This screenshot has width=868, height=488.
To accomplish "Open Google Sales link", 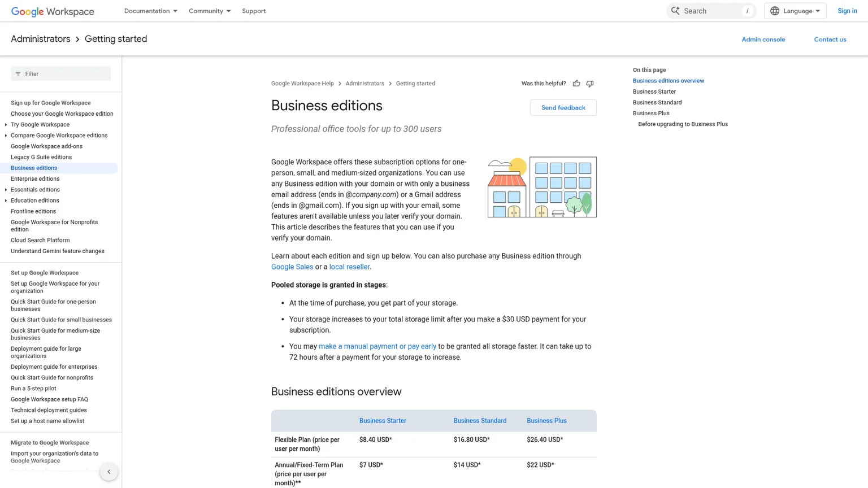I will click(292, 267).
